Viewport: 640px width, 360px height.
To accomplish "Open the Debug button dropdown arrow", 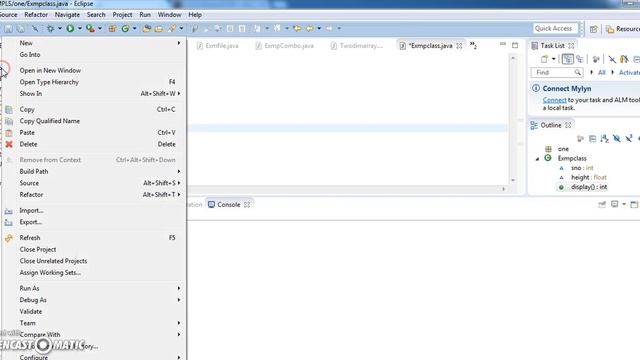I will pos(60,29).
